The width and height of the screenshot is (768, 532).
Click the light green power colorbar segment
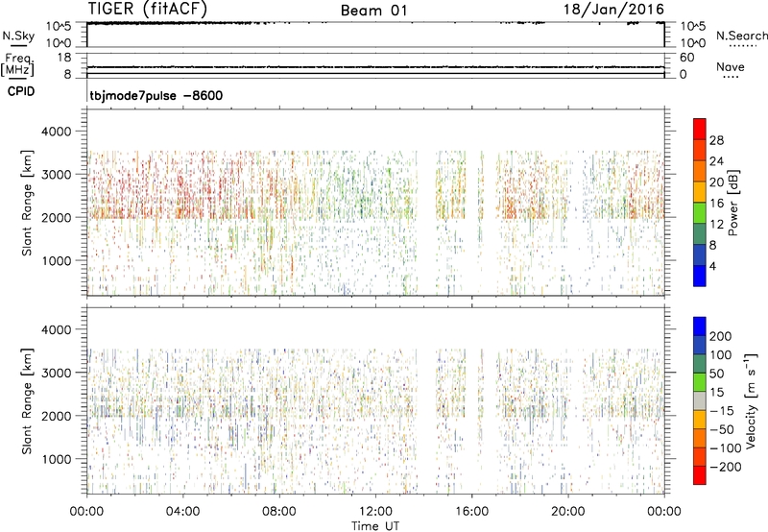(x=700, y=213)
